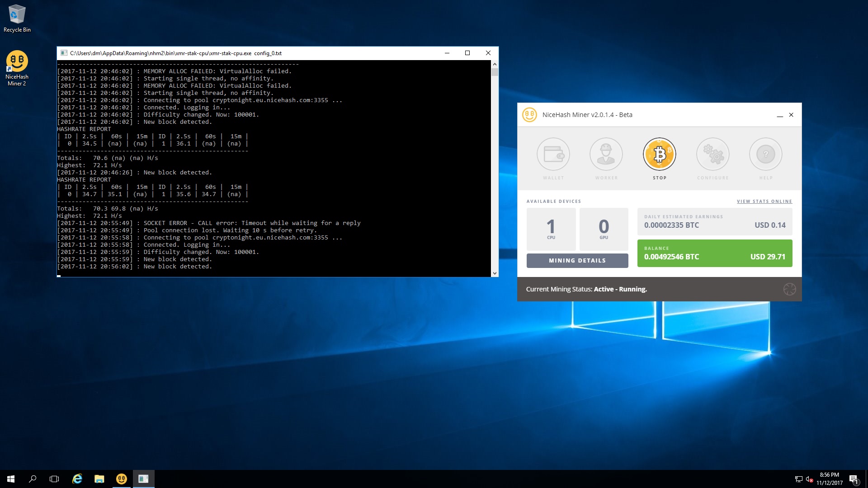This screenshot has width=868, height=488.
Task: Click the NiceHash Miner taskbar icon
Action: pos(122,479)
